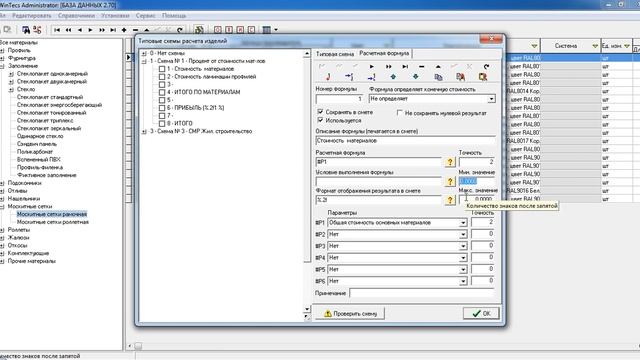
Task: Edit formula with dialog up-triangle icon
Action: coord(438,67)
